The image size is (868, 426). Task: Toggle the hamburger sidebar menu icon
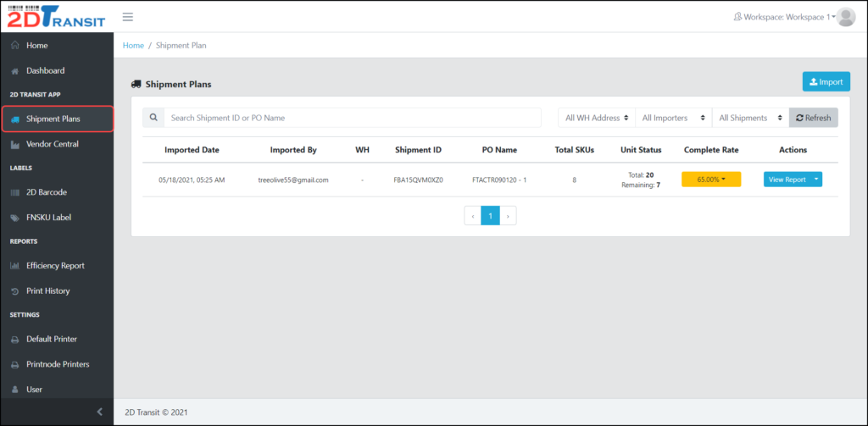click(x=128, y=17)
